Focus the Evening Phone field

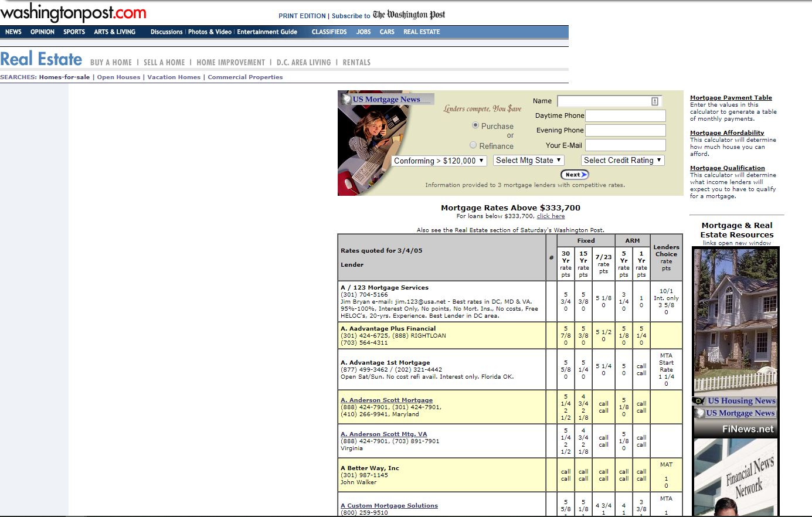pos(626,131)
